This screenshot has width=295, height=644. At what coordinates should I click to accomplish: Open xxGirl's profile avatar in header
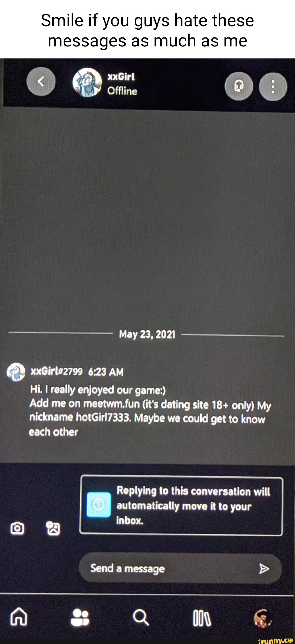pyautogui.click(x=87, y=82)
